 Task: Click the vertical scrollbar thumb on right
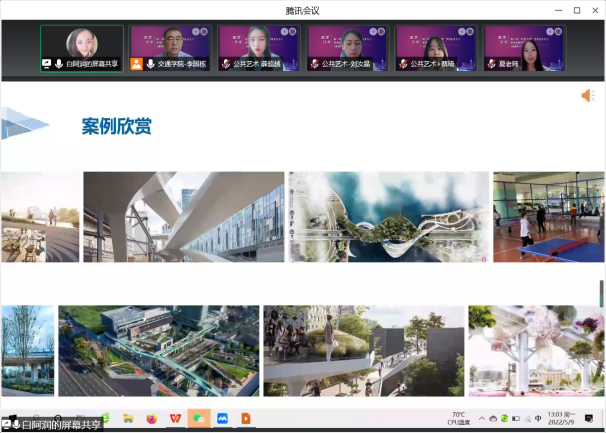(602, 294)
